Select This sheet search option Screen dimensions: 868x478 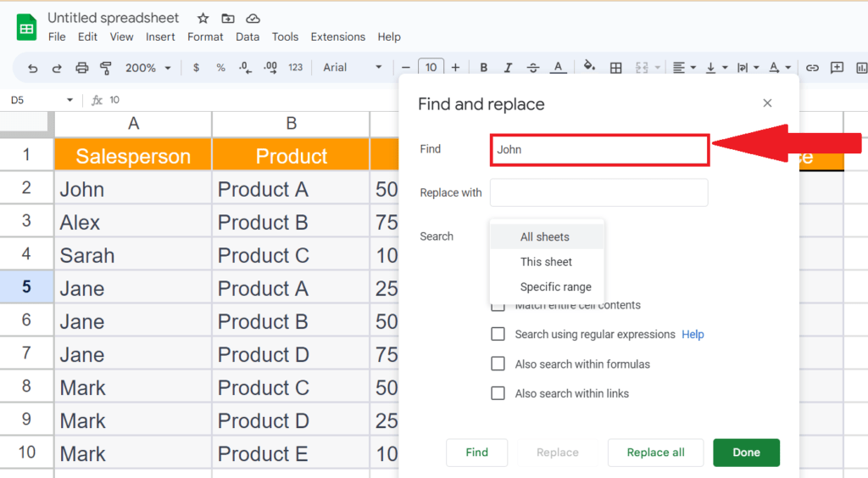click(x=547, y=262)
